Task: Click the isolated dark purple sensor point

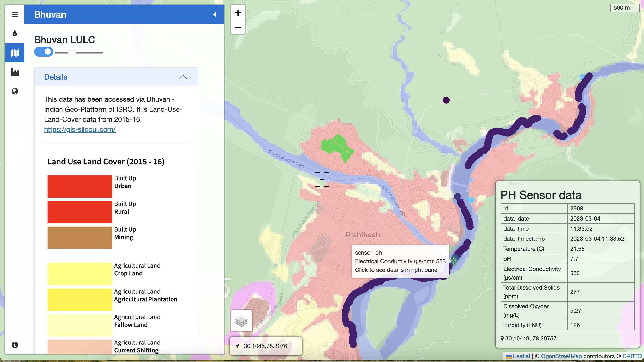Action: [x=446, y=100]
